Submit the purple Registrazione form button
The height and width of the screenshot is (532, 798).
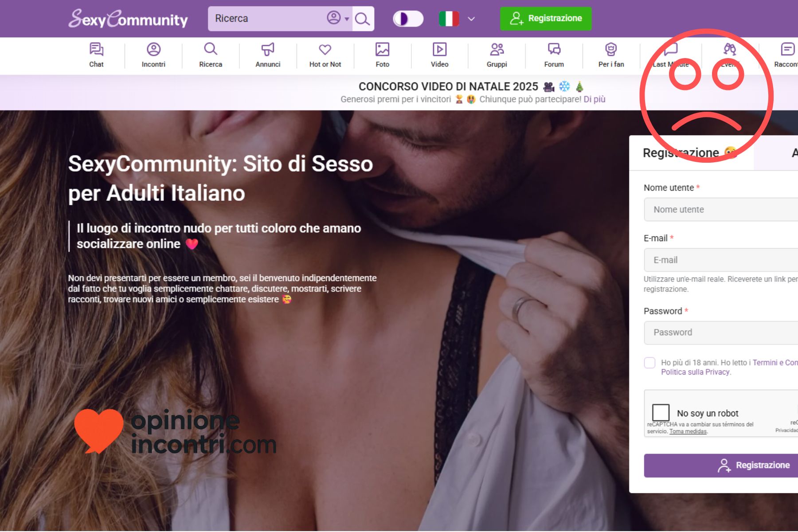(721, 465)
